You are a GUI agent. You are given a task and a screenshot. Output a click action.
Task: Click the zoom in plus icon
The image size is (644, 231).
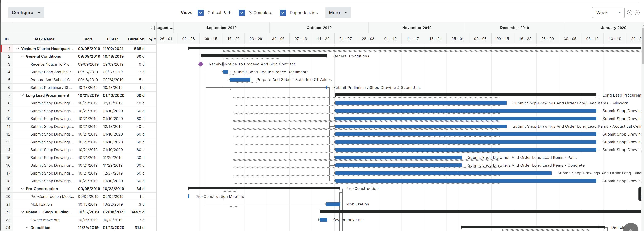pyautogui.click(x=637, y=13)
